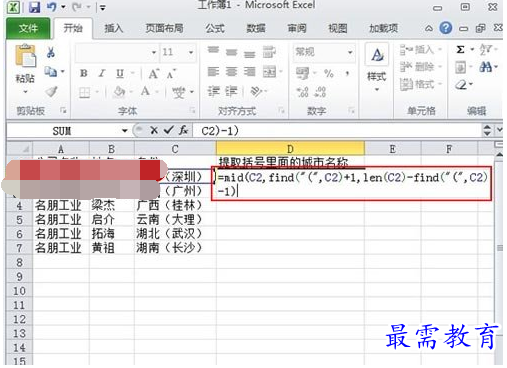Click the Sort and Filter icon
The width and height of the screenshot is (507, 368).
click(486, 50)
